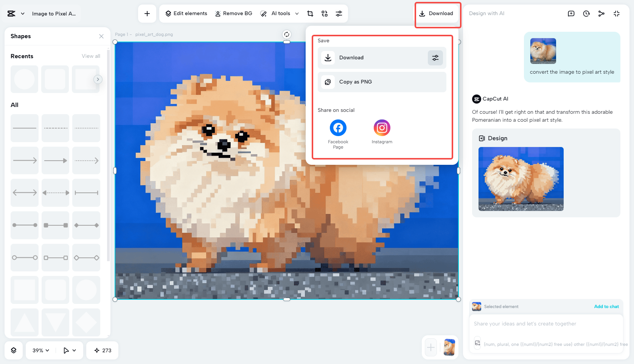Expand the zoom level dropdown showing 39%
Image resolution: width=634 pixels, height=364 pixels.
click(40, 350)
